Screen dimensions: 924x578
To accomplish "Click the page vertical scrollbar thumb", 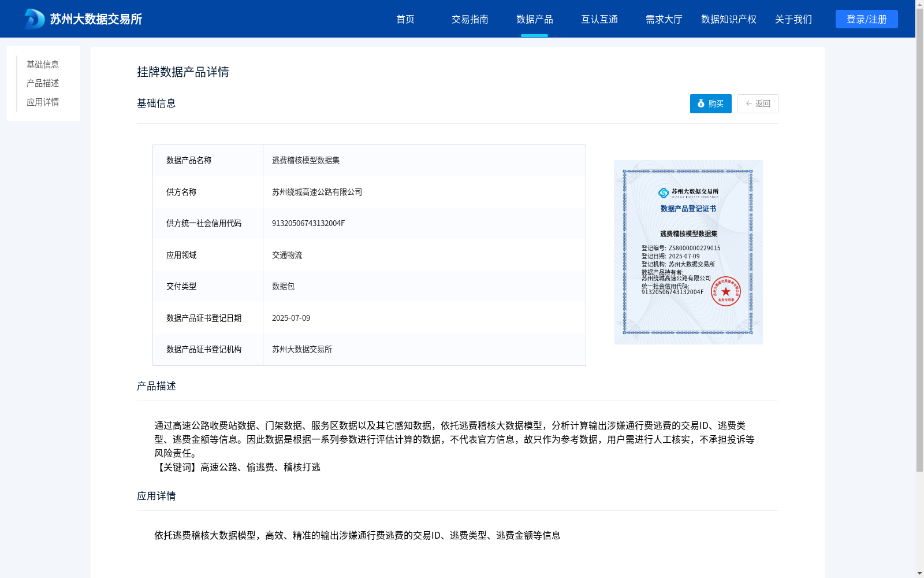I will pos(919,240).
